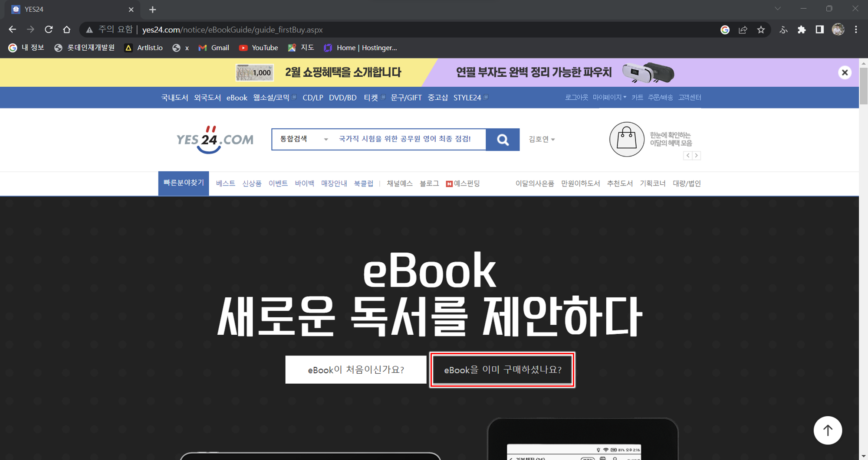Image resolution: width=868 pixels, height=460 pixels.
Task: Select 외국도서 menu
Action: pos(207,98)
